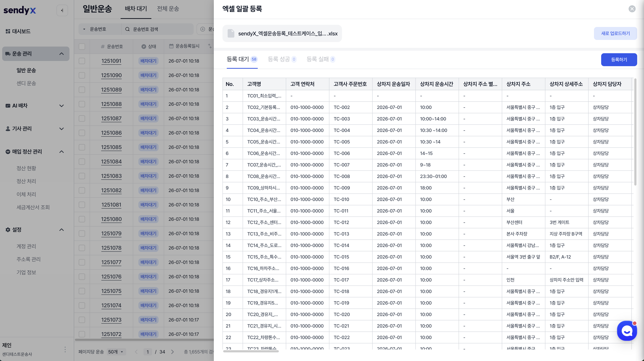The image size is (644, 361).
Task: Click the vertical scrollbar of the Excel table
Action: click(635, 132)
